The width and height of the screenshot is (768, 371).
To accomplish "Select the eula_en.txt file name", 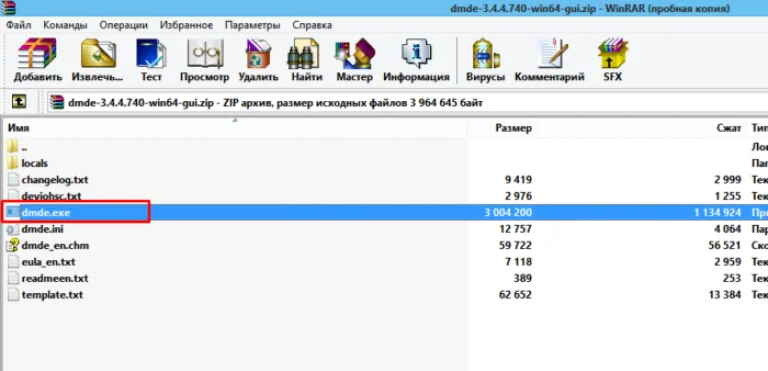I will click(48, 262).
